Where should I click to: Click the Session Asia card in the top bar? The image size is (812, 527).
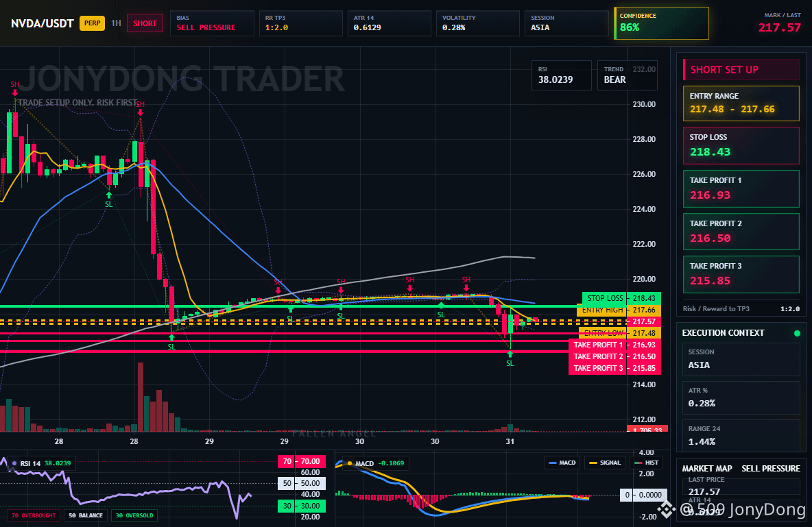[566, 23]
